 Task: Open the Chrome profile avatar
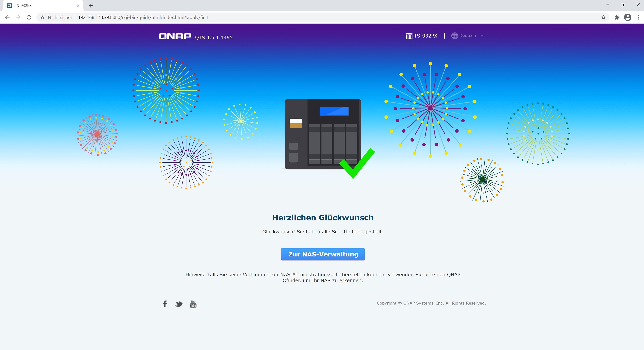click(x=628, y=17)
